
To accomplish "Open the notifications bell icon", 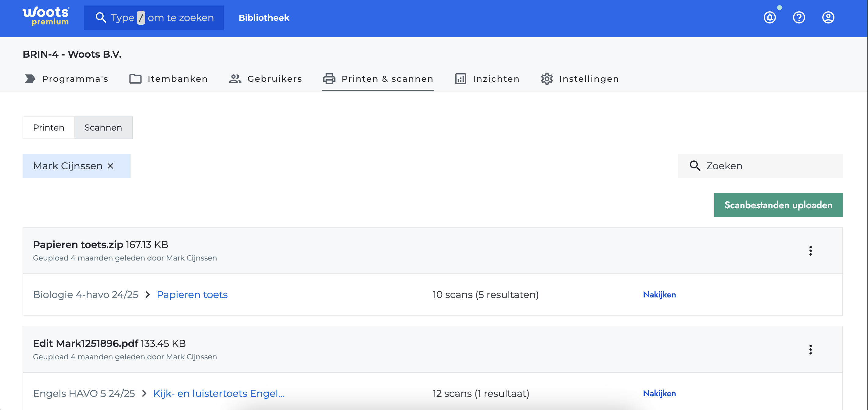I will pos(769,17).
